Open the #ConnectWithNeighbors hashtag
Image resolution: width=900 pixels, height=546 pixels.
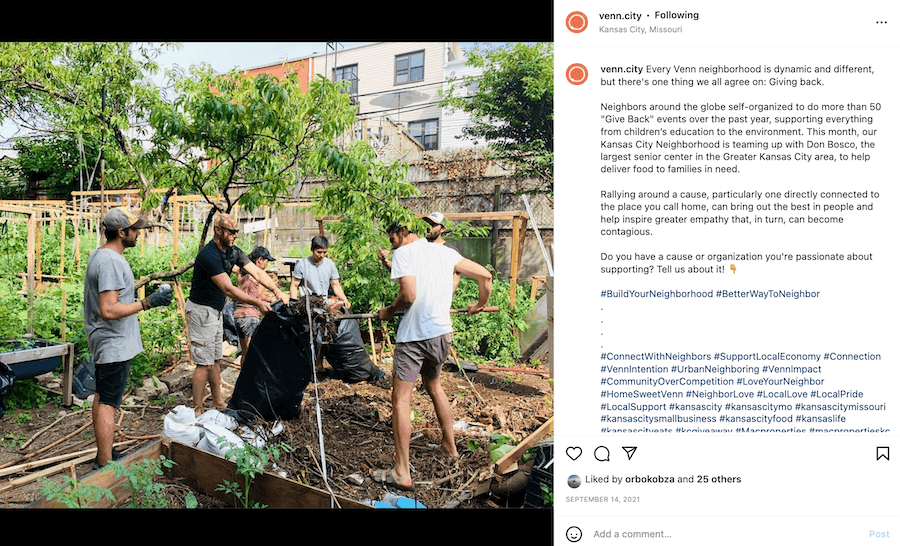(655, 357)
